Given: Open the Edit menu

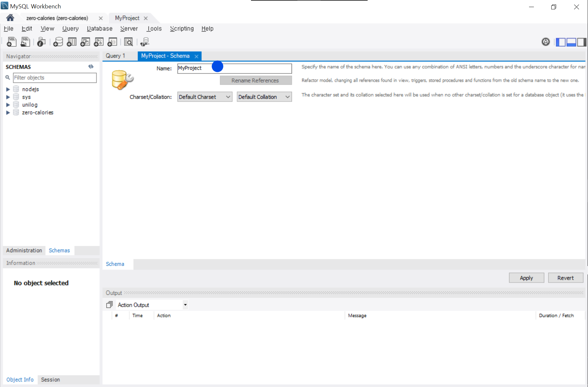Looking at the screenshot, I should pos(27,28).
